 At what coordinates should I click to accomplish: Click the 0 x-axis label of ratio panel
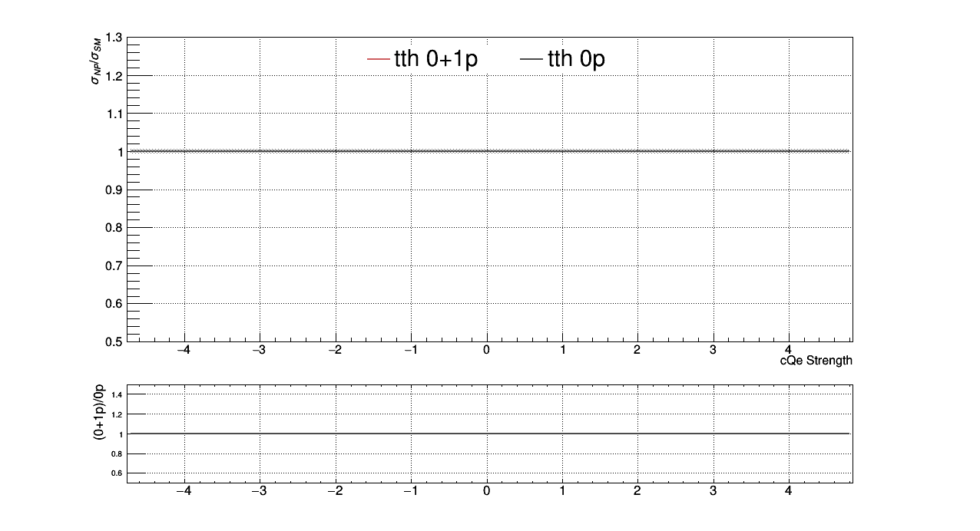point(486,492)
